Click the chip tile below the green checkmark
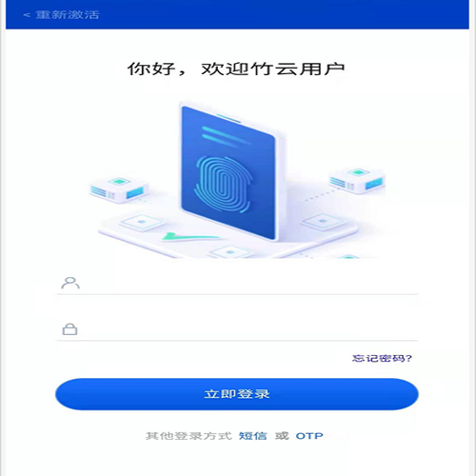Screen dimensions: 476x476 [x=230, y=252]
